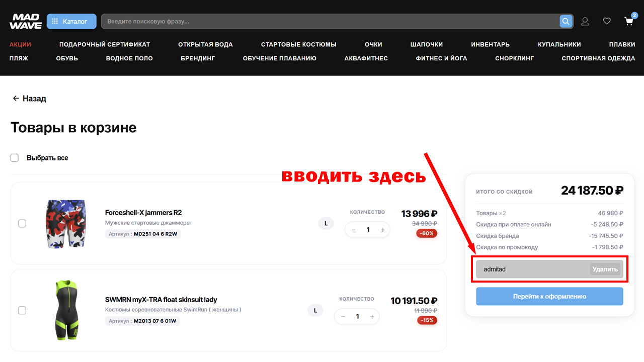Increase quantity of SWMRN skinsuit
644x362 pixels.
[x=372, y=317]
